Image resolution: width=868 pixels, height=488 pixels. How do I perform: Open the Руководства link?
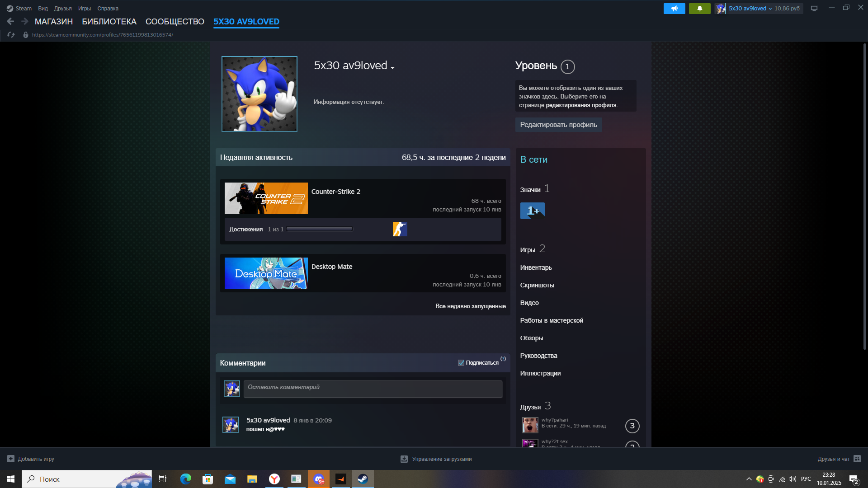(x=538, y=356)
